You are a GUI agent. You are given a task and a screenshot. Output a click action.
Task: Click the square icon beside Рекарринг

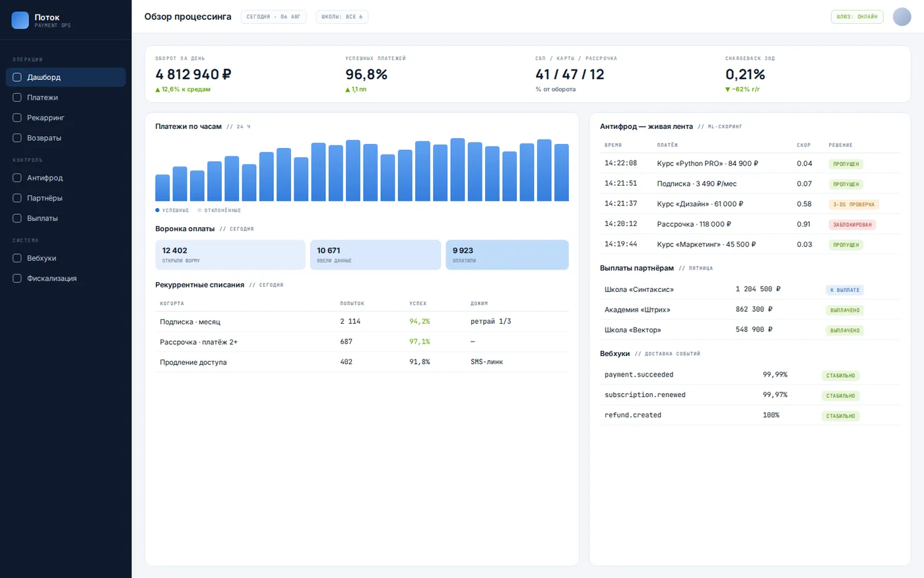pyautogui.click(x=17, y=118)
